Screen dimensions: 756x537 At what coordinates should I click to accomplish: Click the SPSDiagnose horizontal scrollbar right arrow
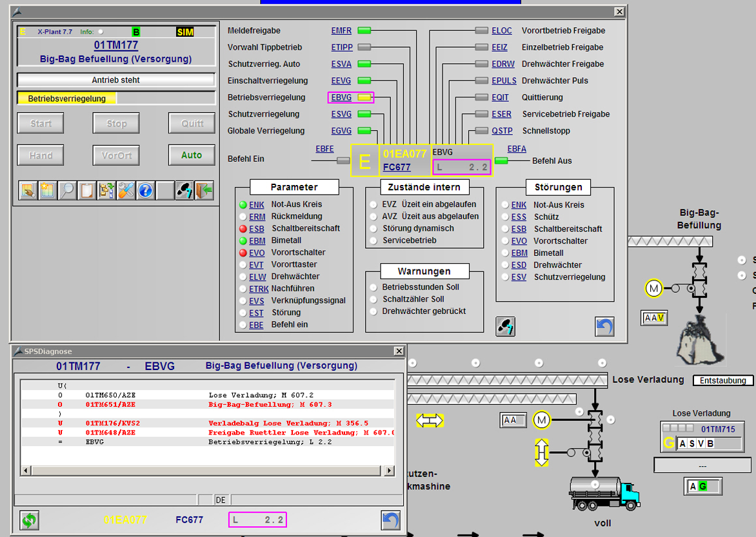point(389,472)
